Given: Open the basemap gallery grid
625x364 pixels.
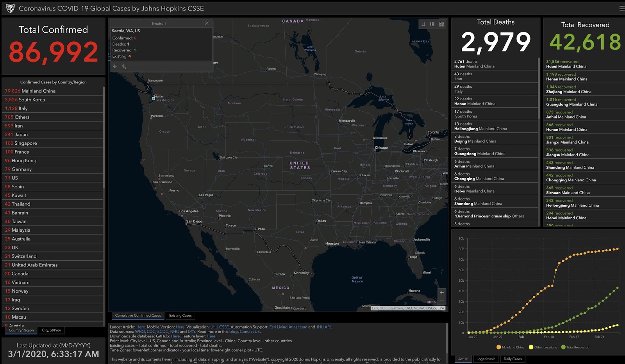Looking at the screenshot, I should pos(441,24).
